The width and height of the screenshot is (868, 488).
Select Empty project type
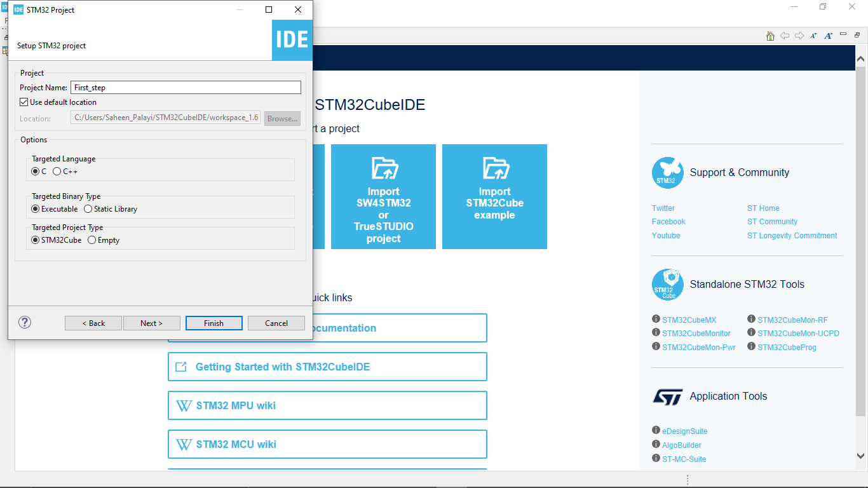point(92,240)
